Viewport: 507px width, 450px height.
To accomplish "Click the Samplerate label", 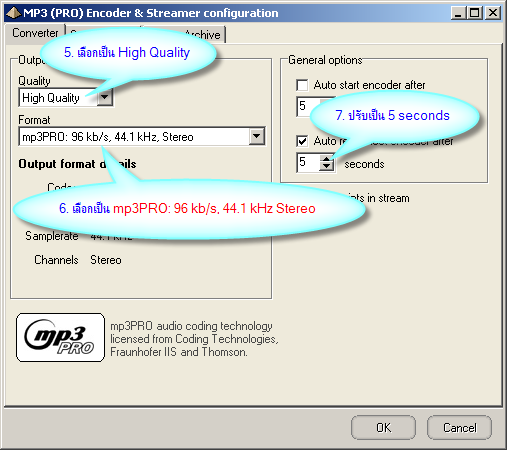I will [x=52, y=236].
